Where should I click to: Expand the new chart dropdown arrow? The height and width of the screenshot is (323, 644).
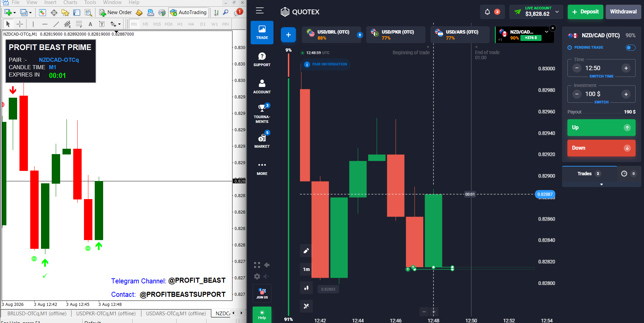(14, 13)
